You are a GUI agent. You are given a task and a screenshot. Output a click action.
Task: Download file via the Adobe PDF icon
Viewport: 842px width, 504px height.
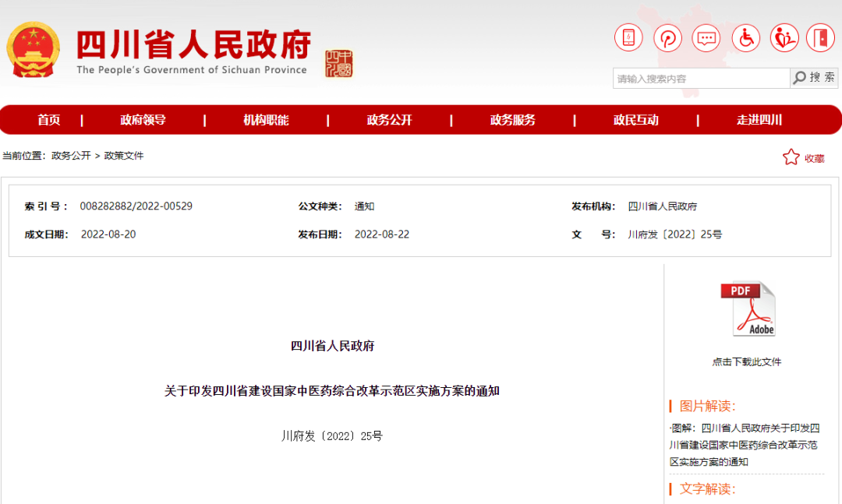[748, 308]
